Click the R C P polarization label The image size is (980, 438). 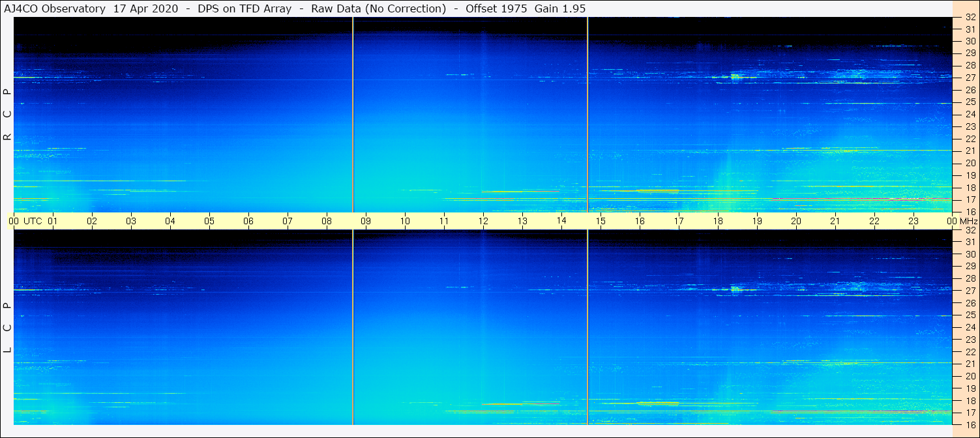click(8, 115)
